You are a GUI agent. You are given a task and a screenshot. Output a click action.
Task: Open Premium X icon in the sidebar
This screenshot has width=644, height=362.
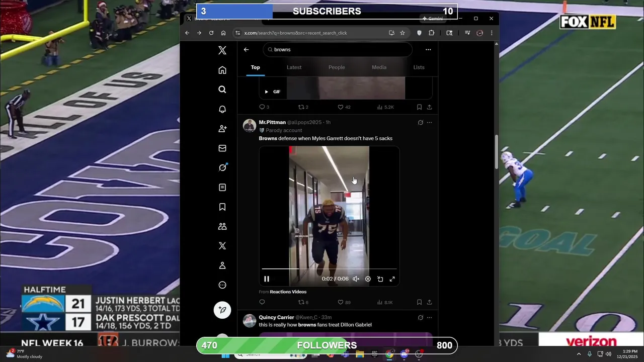[222, 246]
